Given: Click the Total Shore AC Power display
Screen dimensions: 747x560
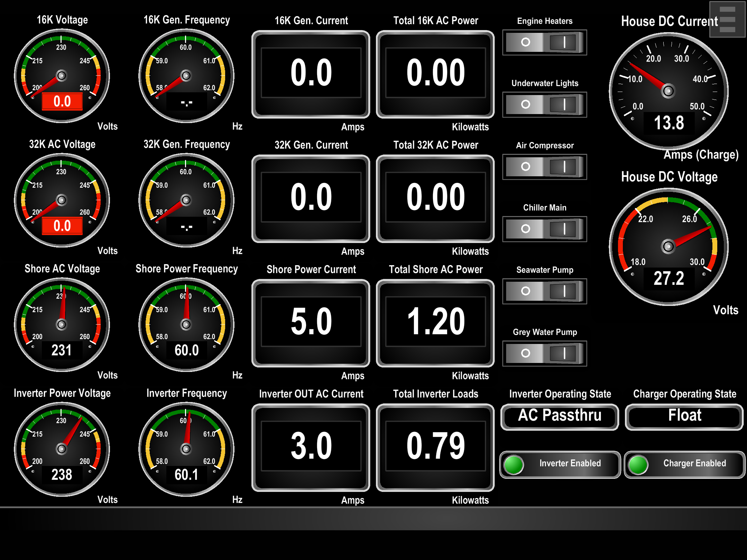Looking at the screenshot, I should [x=435, y=323].
